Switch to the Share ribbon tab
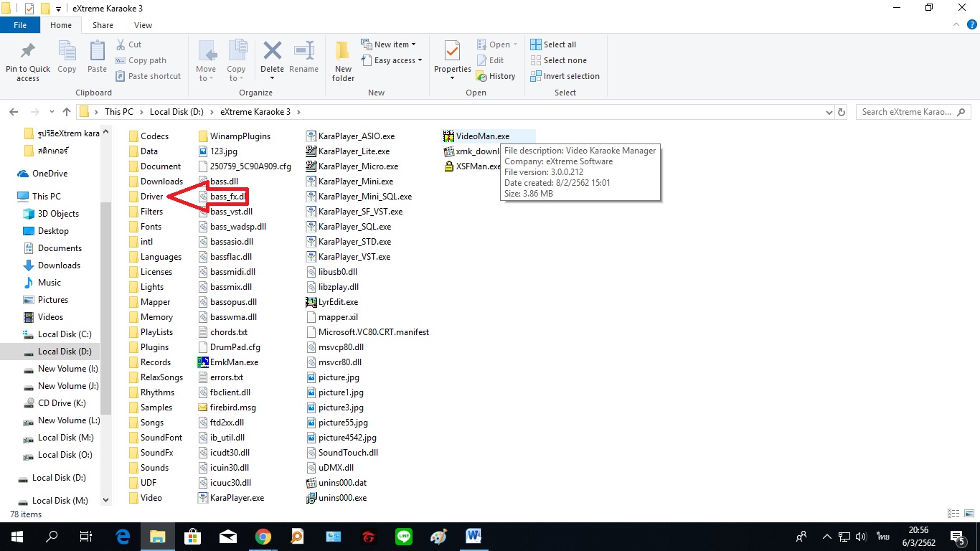The height and width of the screenshot is (551, 980). [103, 25]
